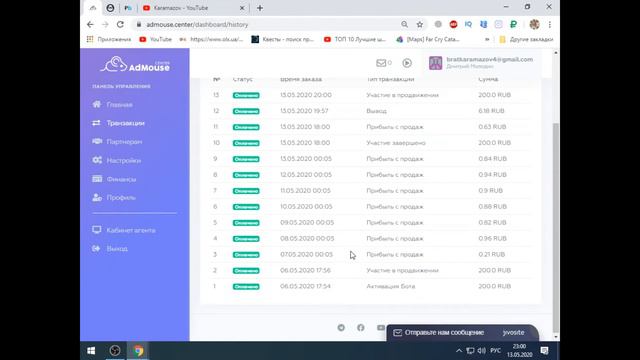Click the page vertical scrollbar thumb
The height and width of the screenshot is (360, 640).
[556, 227]
